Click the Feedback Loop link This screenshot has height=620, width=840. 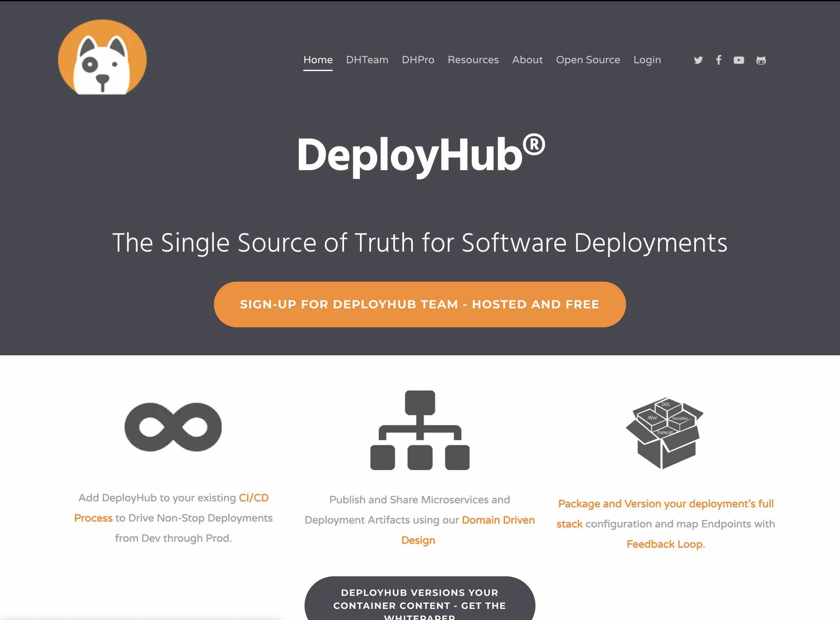point(664,544)
